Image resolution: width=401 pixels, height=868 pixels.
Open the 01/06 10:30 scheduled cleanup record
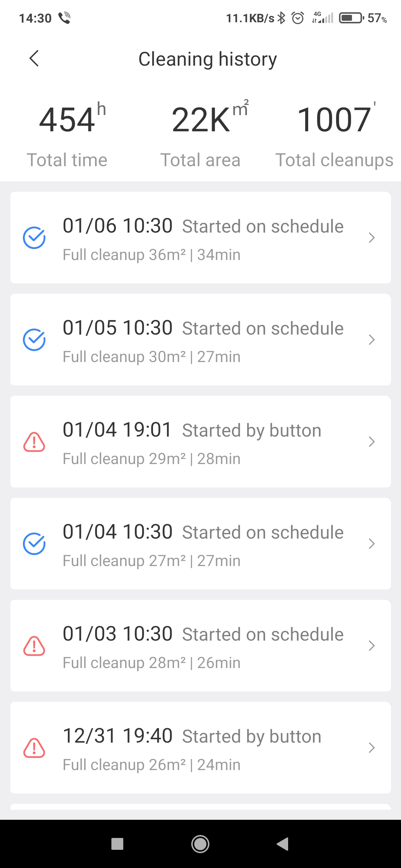click(x=200, y=237)
